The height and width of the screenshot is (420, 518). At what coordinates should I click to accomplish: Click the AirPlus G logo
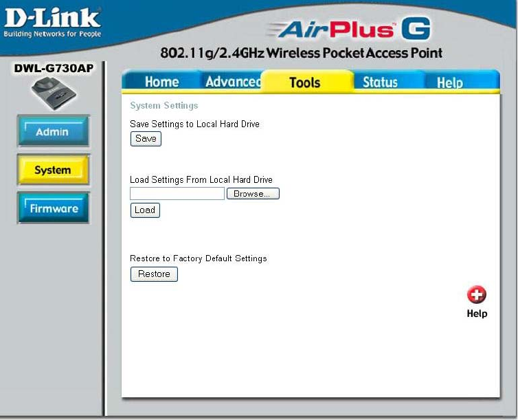click(348, 29)
